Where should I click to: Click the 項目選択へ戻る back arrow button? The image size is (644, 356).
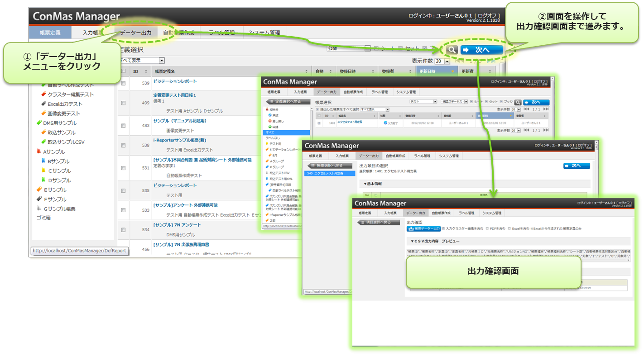[x=379, y=222]
